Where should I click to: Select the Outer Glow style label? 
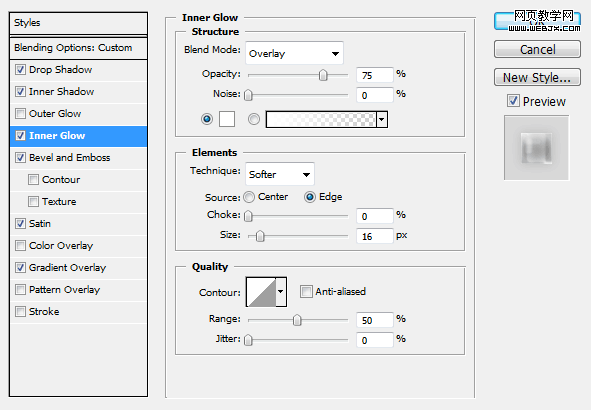[x=55, y=113]
